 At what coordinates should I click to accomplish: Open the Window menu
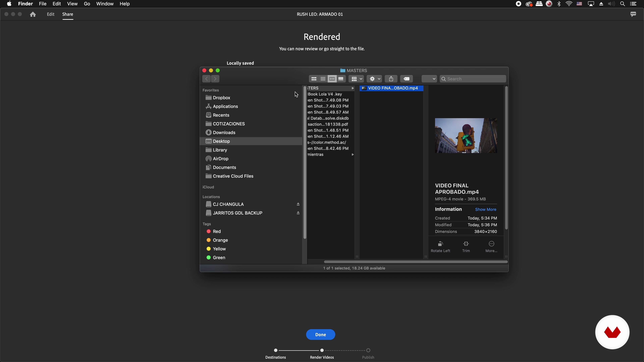pyautogui.click(x=105, y=4)
